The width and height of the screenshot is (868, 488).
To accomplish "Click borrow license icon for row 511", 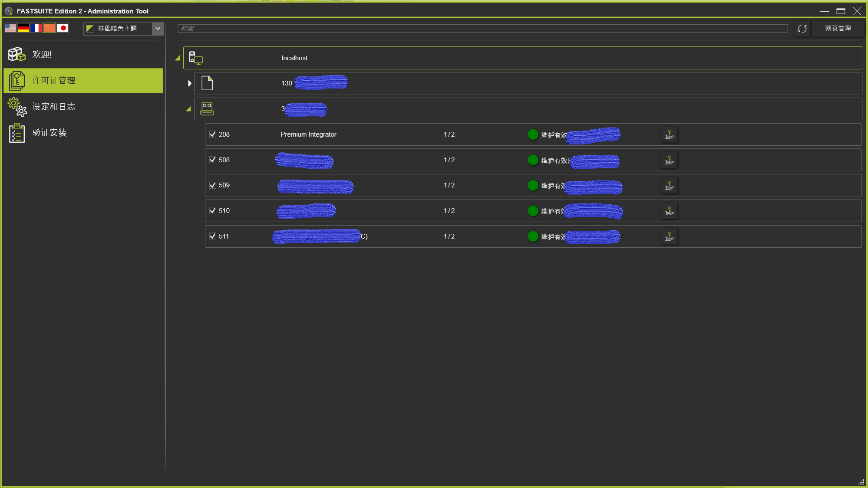I will tap(669, 237).
